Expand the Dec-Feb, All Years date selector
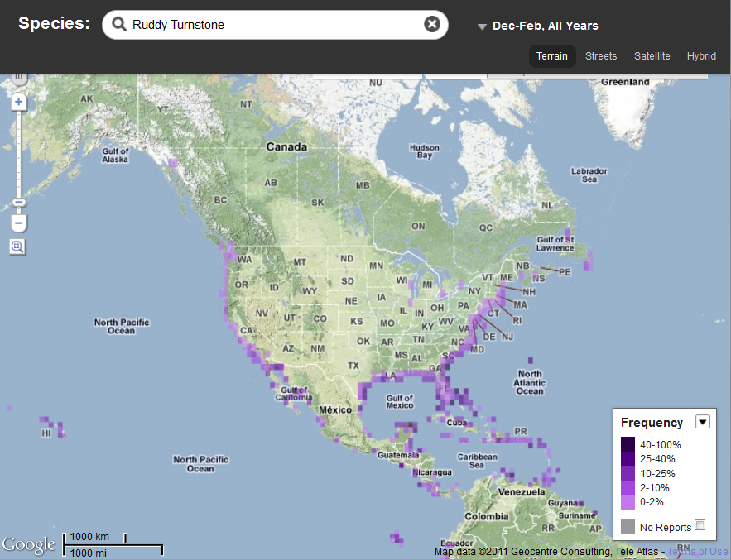This screenshot has height=560, width=731. [482, 26]
